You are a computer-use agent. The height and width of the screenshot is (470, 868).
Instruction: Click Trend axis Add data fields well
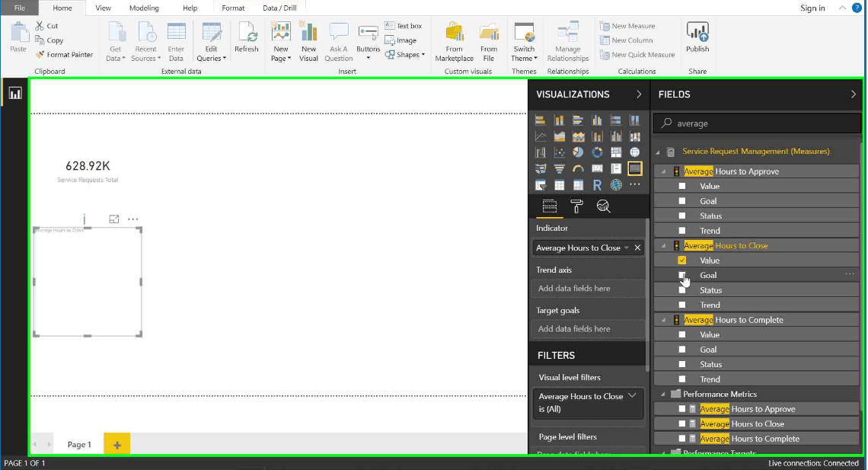tap(588, 289)
